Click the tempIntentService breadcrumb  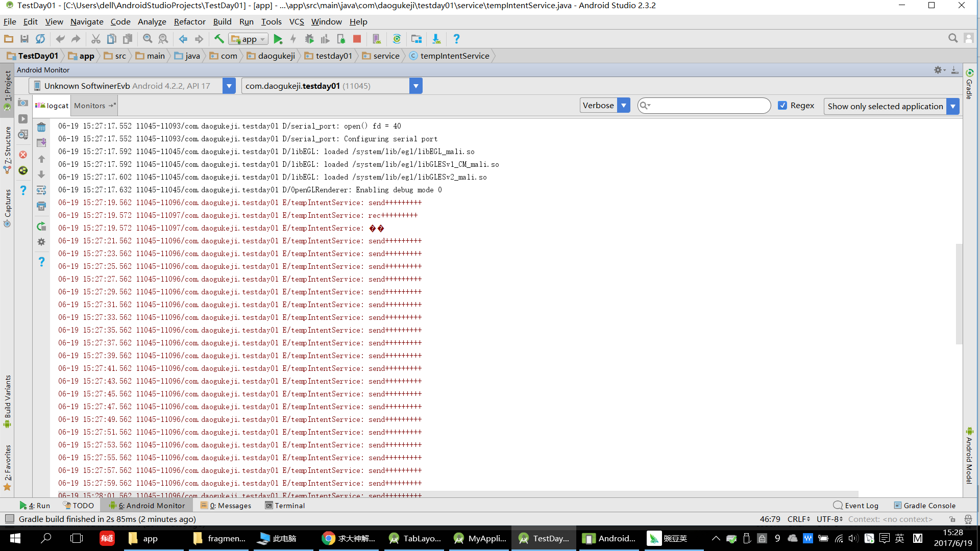449,56
